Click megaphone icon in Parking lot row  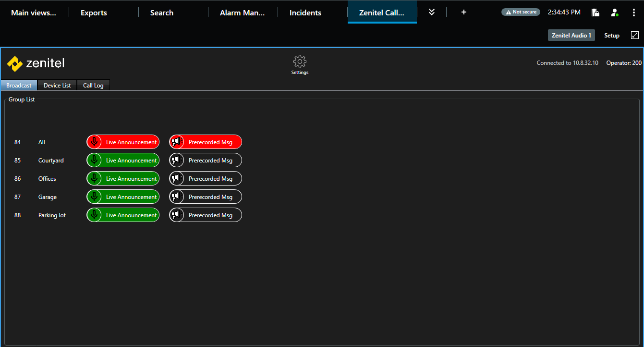tap(176, 215)
